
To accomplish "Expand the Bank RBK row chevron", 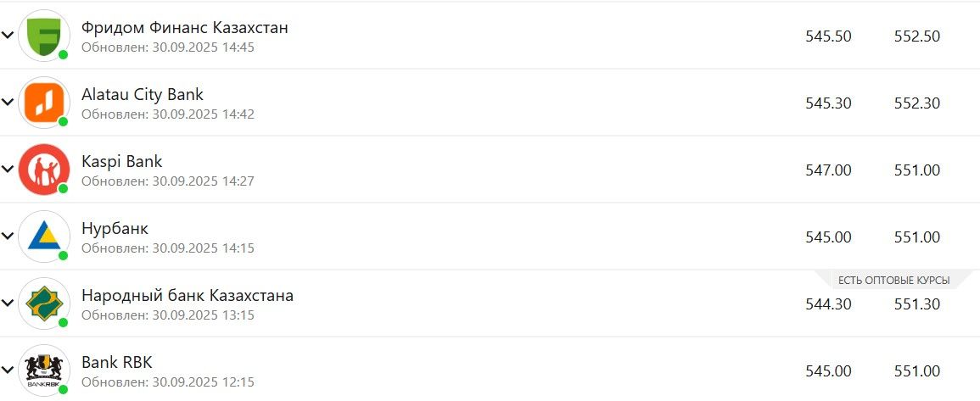I will 8,370.
